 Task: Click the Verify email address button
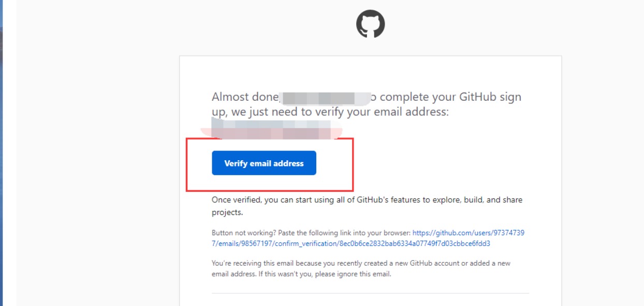point(264,163)
